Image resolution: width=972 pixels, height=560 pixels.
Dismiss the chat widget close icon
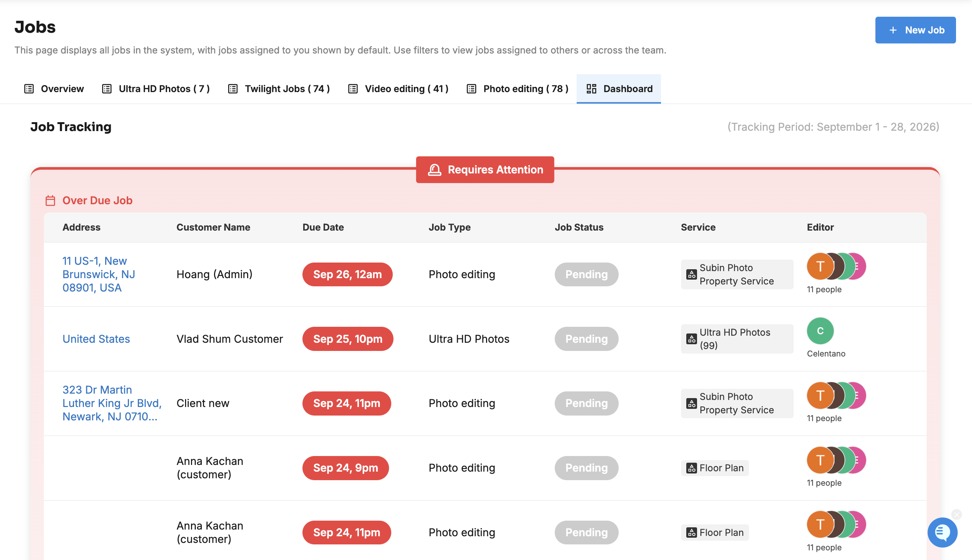click(956, 514)
